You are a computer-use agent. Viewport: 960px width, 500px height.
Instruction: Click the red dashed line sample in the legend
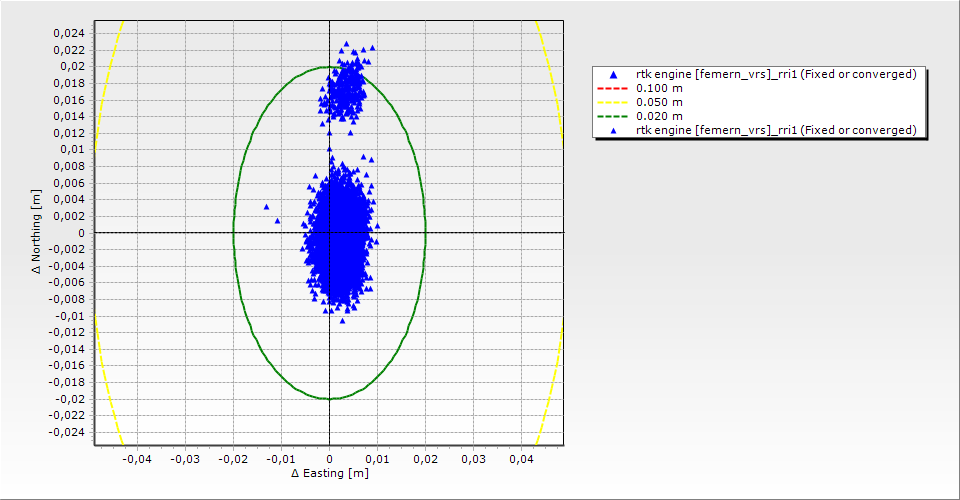pos(612,88)
